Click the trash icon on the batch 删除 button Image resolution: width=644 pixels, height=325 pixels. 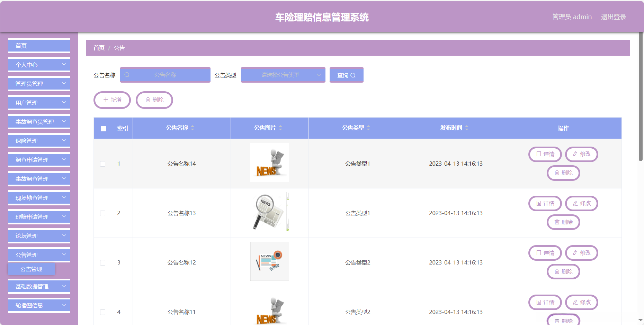148,100
